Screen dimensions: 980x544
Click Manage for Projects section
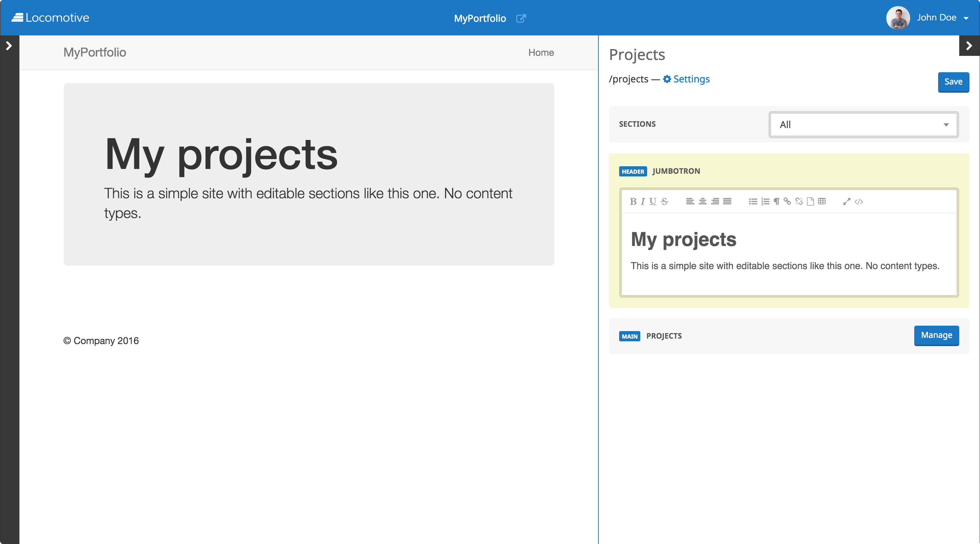click(936, 335)
